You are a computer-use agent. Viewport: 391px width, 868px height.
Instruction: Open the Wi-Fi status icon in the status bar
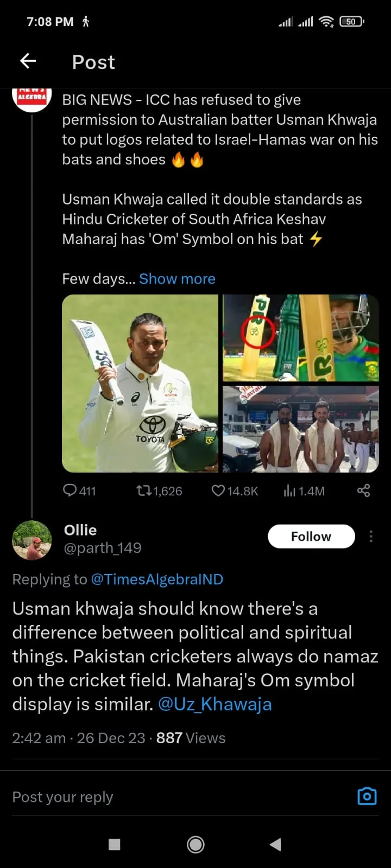click(326, 22)
